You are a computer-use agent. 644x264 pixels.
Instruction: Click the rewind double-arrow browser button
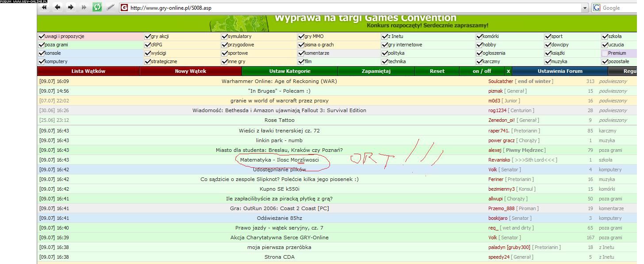[44, 7]
